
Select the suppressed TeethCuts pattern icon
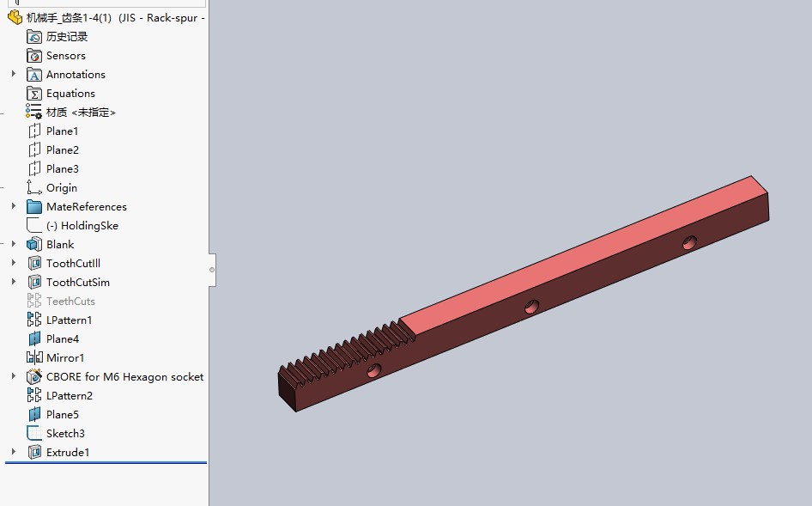click(34, 302)
